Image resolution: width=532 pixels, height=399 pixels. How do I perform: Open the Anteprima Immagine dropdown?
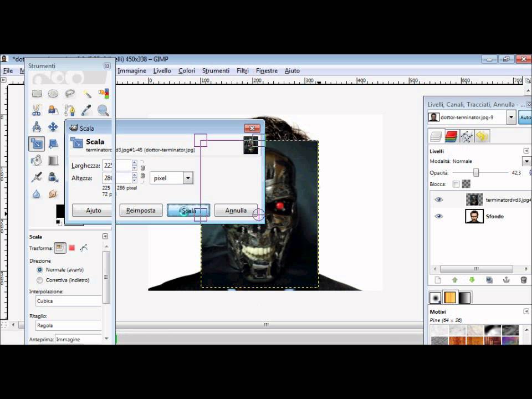[78, 339]
